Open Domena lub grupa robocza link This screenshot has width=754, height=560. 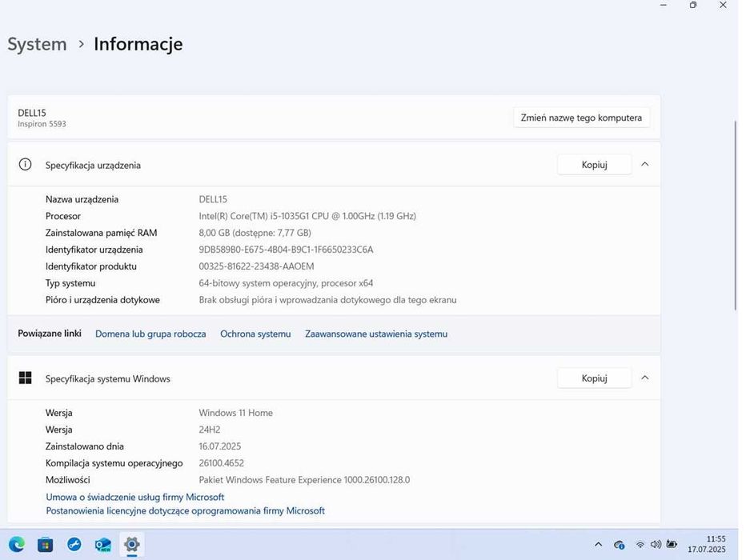click(150, 334)
